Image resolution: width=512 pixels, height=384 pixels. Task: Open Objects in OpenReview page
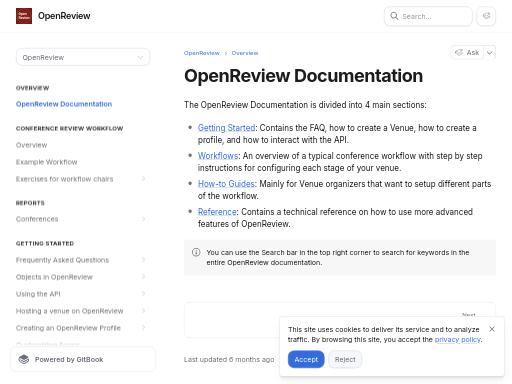pos(54,277)
